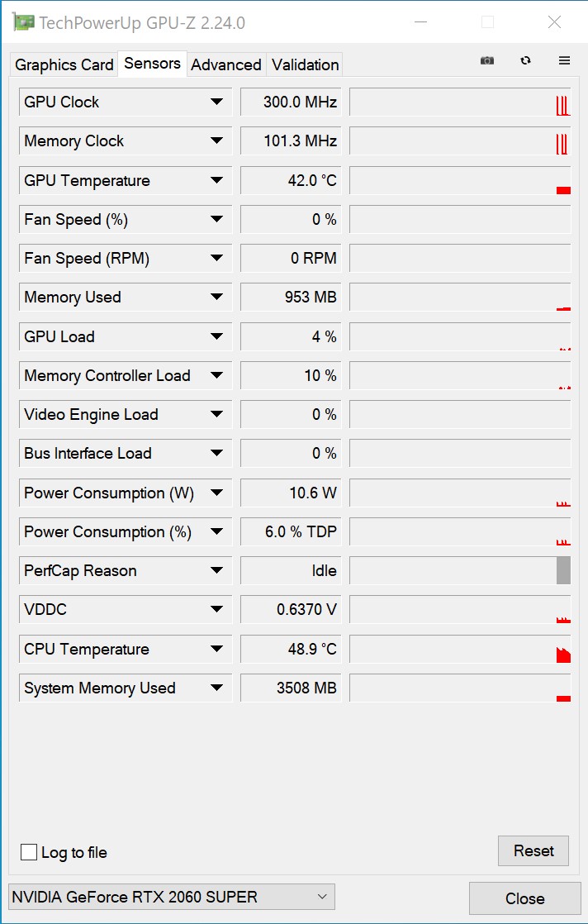588x924 pixels.
Task: Click the Reset button
Action: (533, 850)
